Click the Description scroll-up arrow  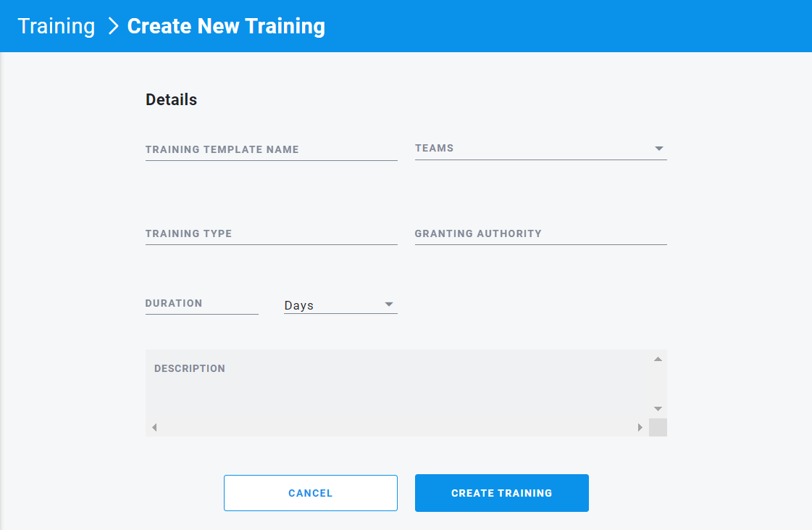[658, 359]
